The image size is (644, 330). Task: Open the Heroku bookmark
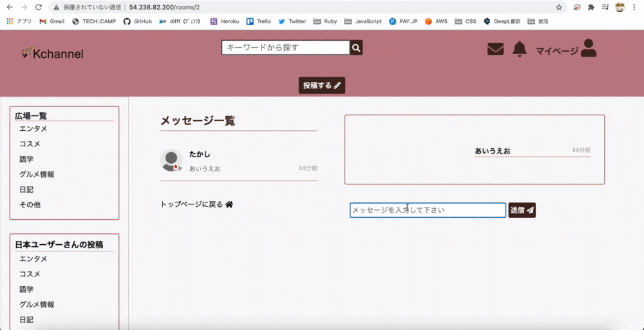[x=224, y=21]
